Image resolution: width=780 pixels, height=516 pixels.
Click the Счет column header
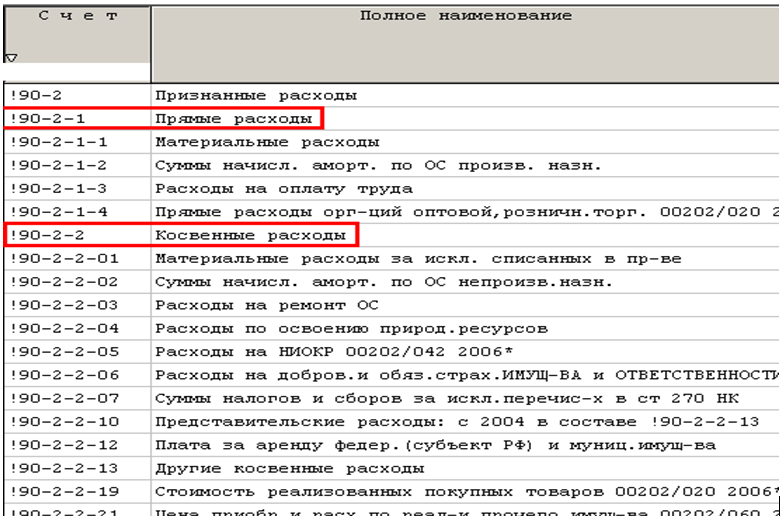pyautogui.click(x=76, y=18)
